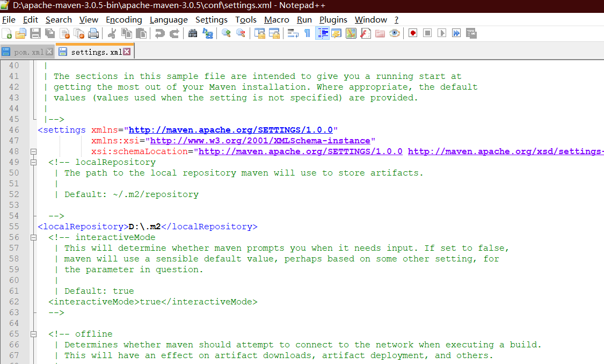Viewport: 604px width, 364px height.
Task: Click Save current recorded macro icon
Action: (471, 33)
